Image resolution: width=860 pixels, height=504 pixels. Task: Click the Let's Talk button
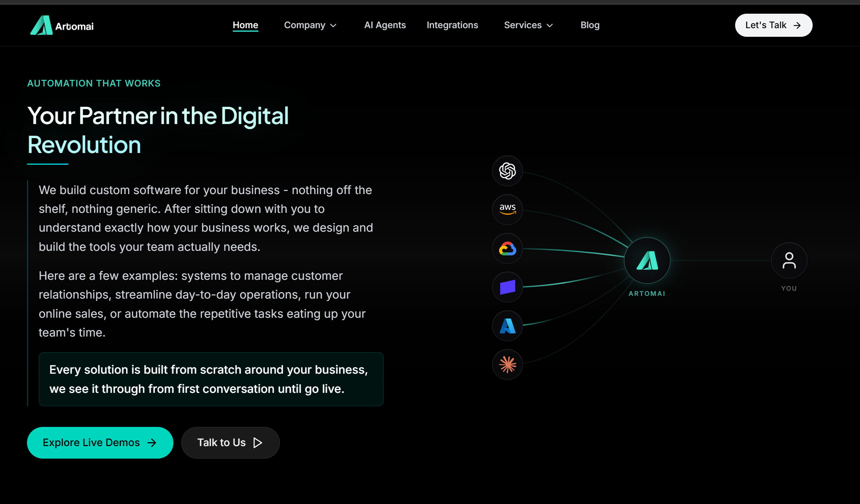click(773, 25)
